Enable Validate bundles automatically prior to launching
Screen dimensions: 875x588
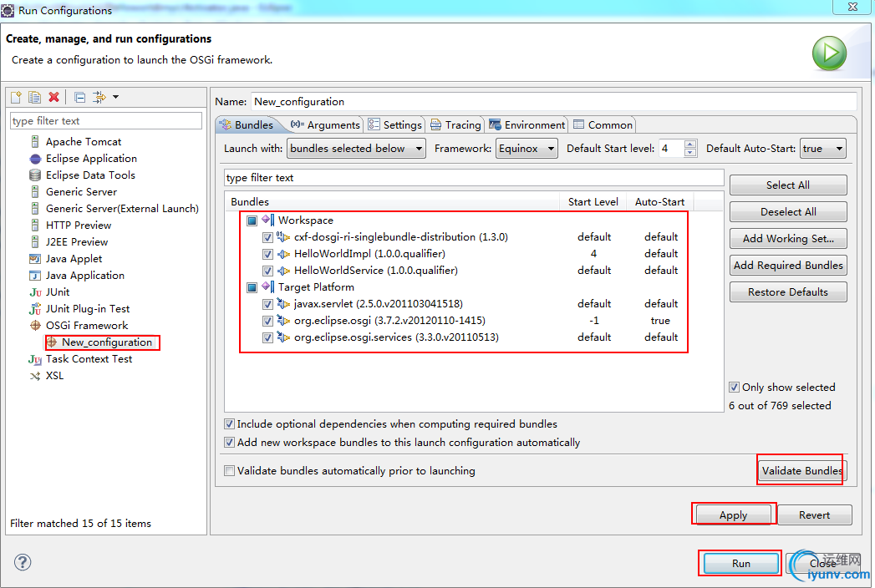229,471
